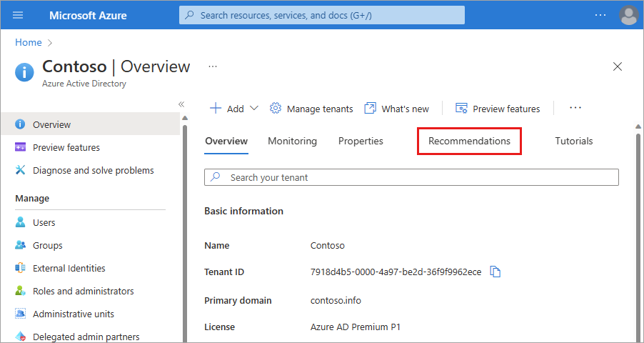Click the Groups icon in sidebar
This screenshot has width=644, height=343.
[x=20, y=245]
